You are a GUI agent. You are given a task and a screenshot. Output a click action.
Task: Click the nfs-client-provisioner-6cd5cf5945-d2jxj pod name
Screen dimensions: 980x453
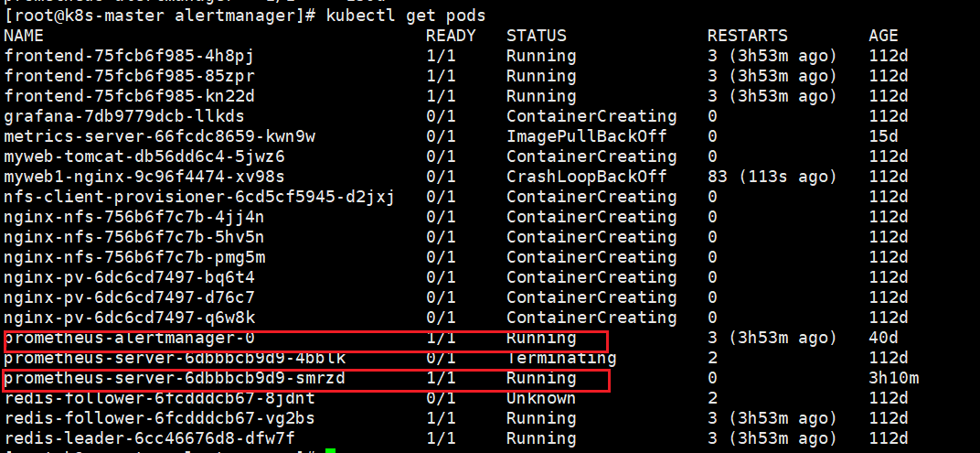click(x=199, y=197)
